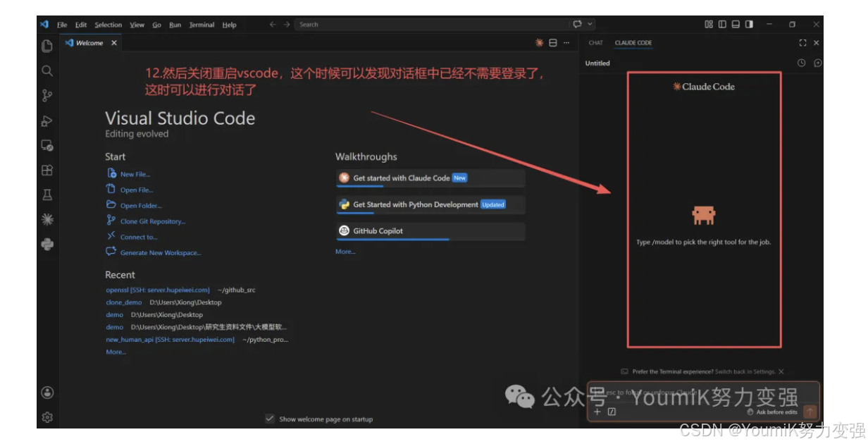This screenshot has width=868, height=444.
Task: Send the prompt with the arrow button
Action: pyautogui.click(x=810, y=412)
